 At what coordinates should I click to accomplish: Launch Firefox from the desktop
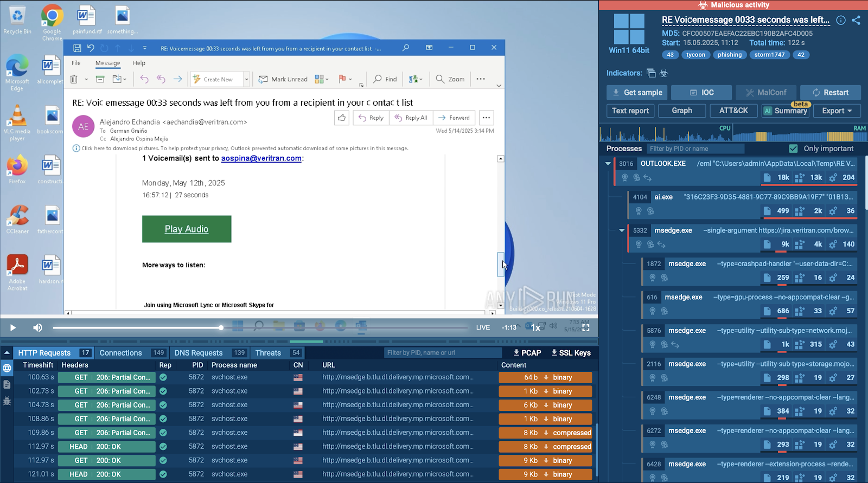pyautogui.click(x=17, y=170)
